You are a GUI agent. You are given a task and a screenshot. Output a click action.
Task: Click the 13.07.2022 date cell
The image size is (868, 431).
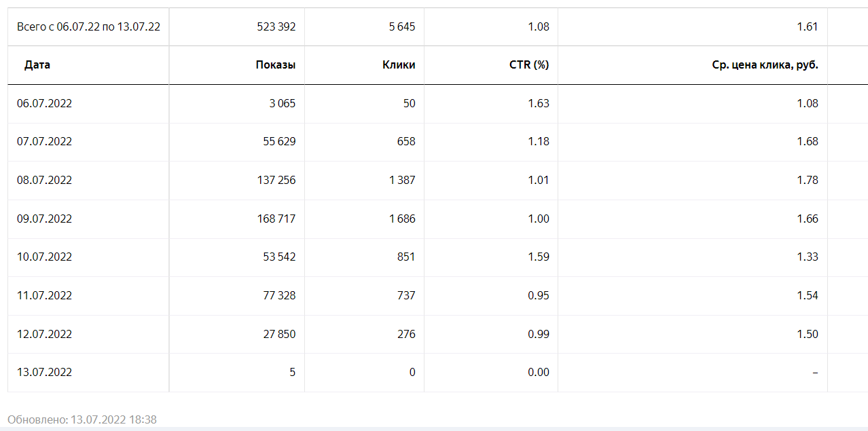(x=44, y=373)
